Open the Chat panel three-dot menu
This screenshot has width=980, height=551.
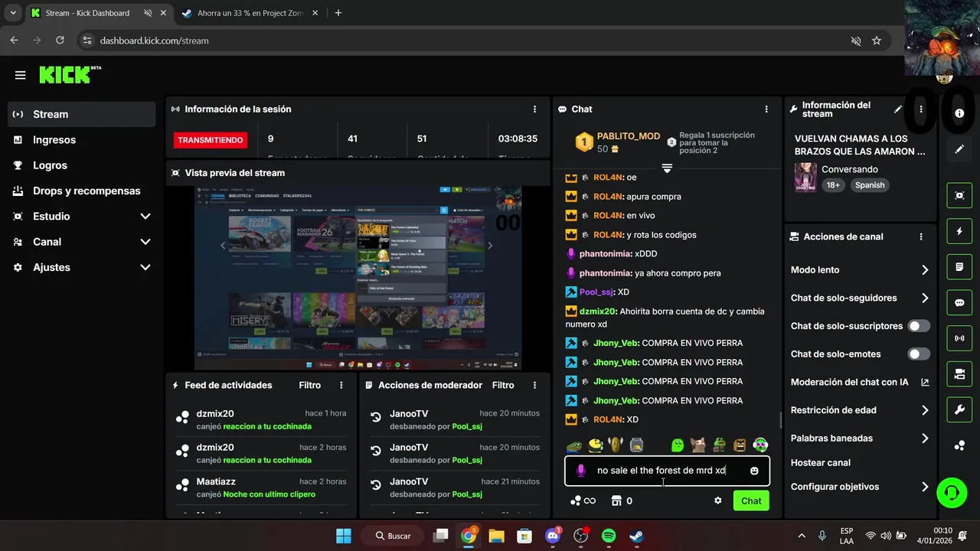click(766, 109)
